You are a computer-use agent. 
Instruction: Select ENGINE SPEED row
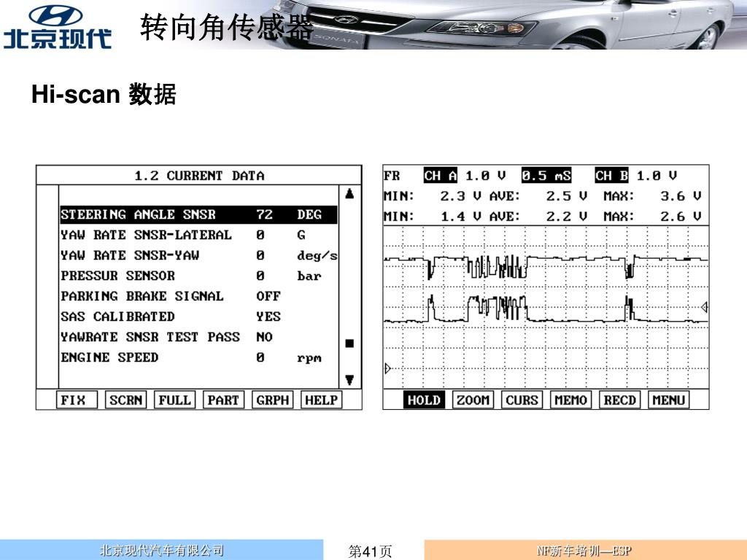[198, 357]
